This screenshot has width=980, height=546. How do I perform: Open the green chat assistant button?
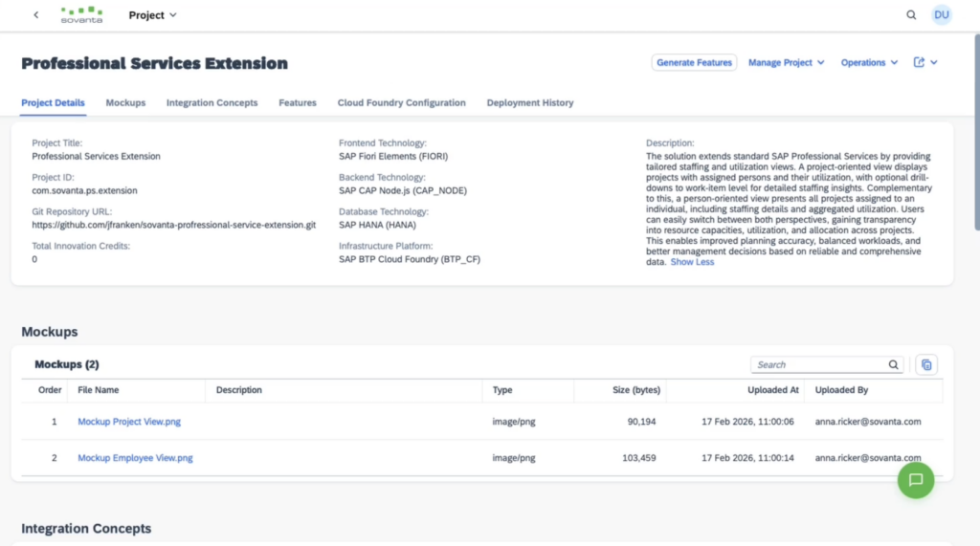pos(915,480)
